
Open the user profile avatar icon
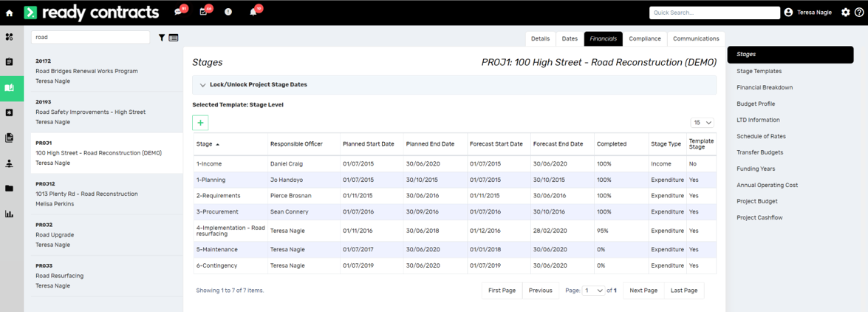click(x=788, y=12)
